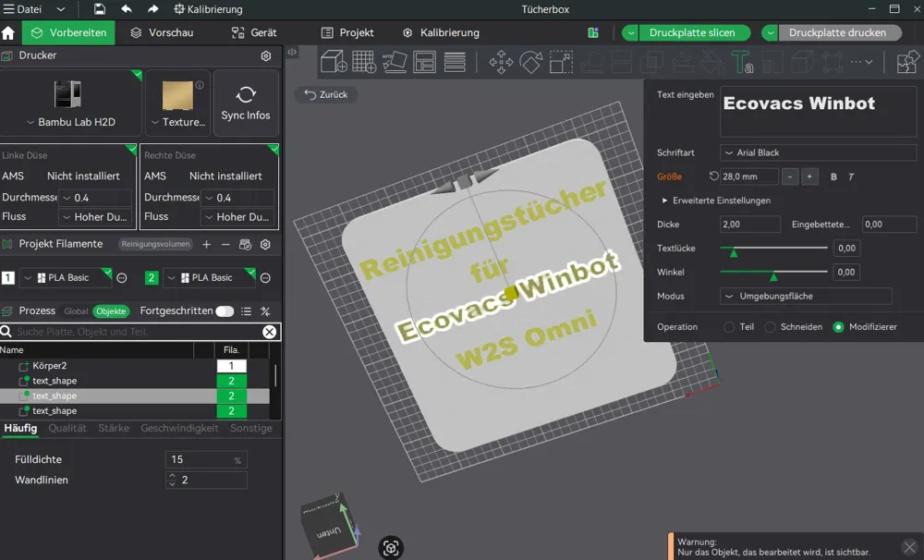Open the Bambu Lab H2D printer dropdown
The width and height of the screenshot is (924, 560).
point(71,122)
